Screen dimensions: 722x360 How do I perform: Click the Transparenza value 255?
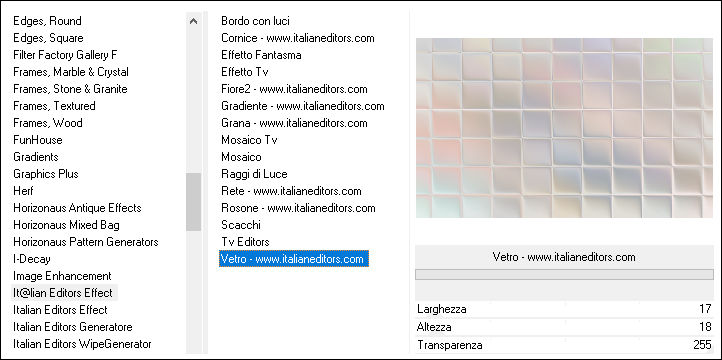tap(702, 345)
